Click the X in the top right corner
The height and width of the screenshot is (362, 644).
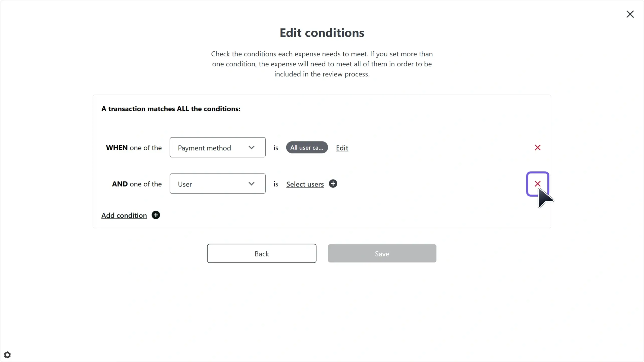(630, 14)
